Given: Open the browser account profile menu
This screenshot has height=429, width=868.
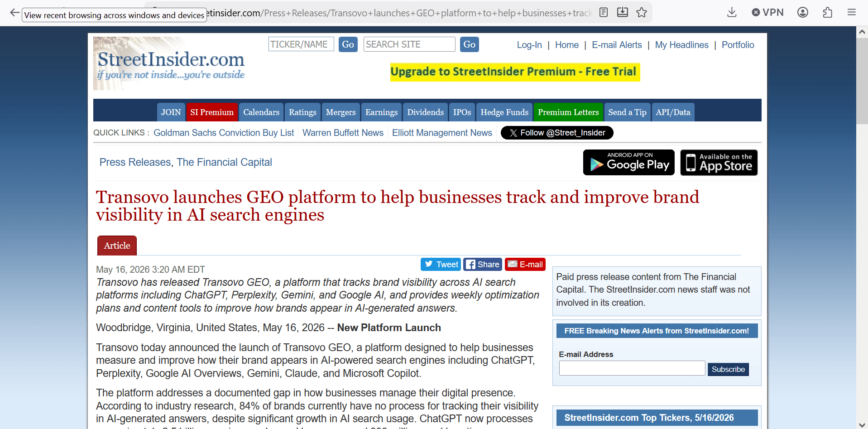Looking at the screenshot, I should pos(803,12).
